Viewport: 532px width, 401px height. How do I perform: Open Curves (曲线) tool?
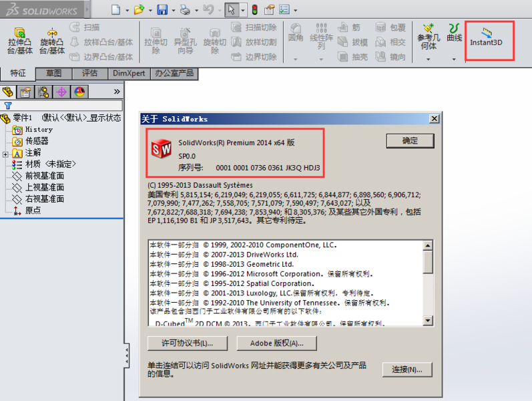pos(454,33)
